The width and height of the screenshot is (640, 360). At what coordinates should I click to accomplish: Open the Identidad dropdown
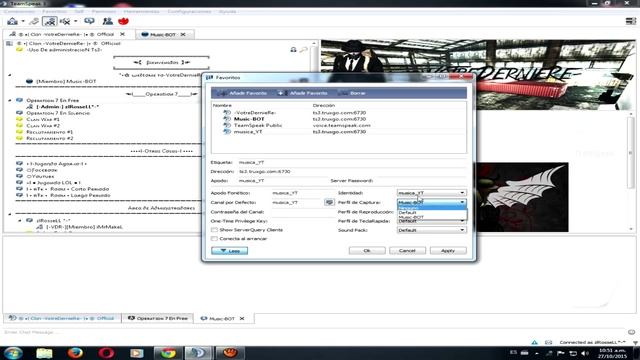coord(431,193)
